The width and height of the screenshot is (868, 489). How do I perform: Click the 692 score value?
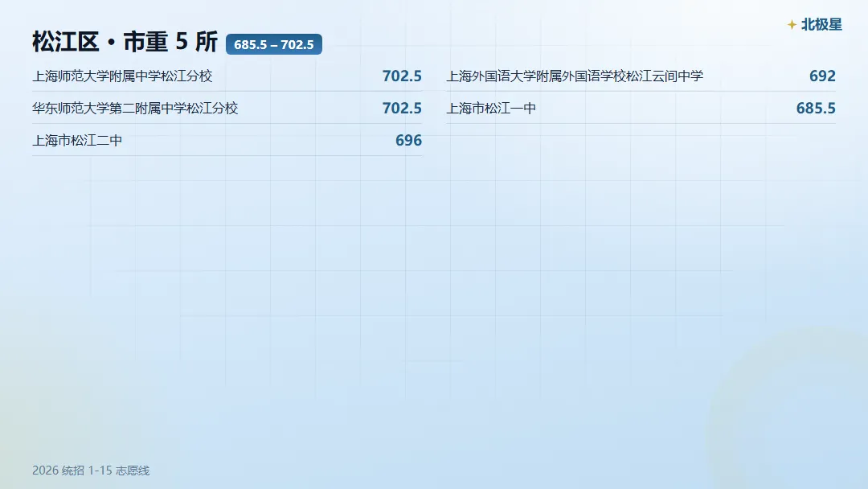823,76
